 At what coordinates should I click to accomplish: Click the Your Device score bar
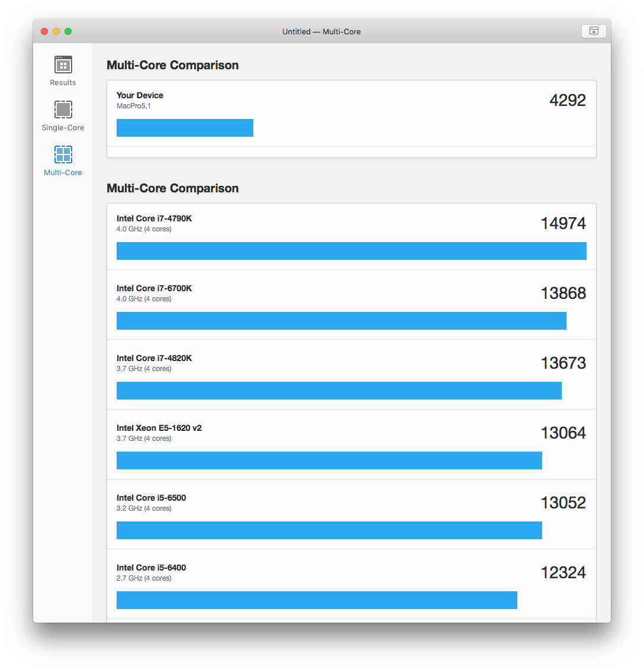click(185, 128)
